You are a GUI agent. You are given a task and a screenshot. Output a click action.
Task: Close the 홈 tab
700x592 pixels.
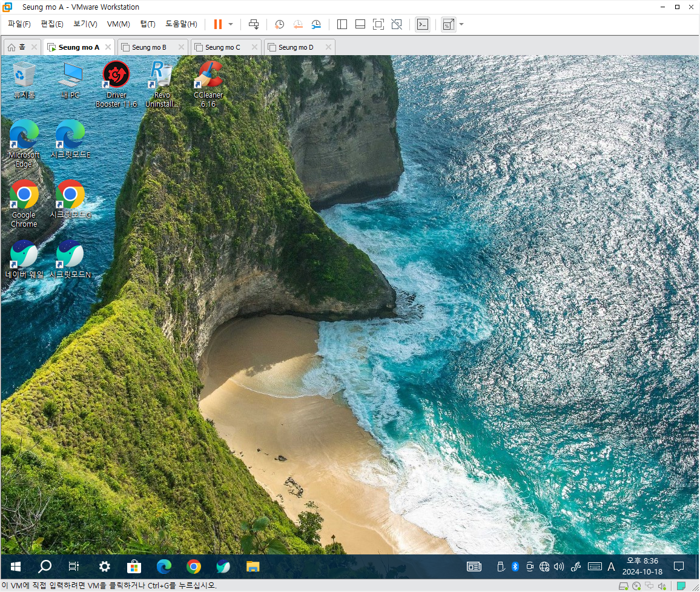coord(35,47)
